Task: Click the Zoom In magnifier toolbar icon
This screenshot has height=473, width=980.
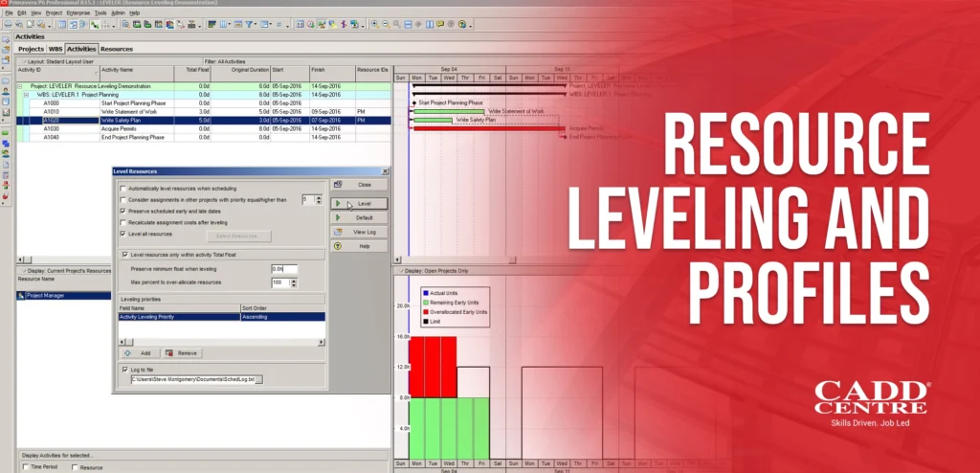Action: coord(373,22)
